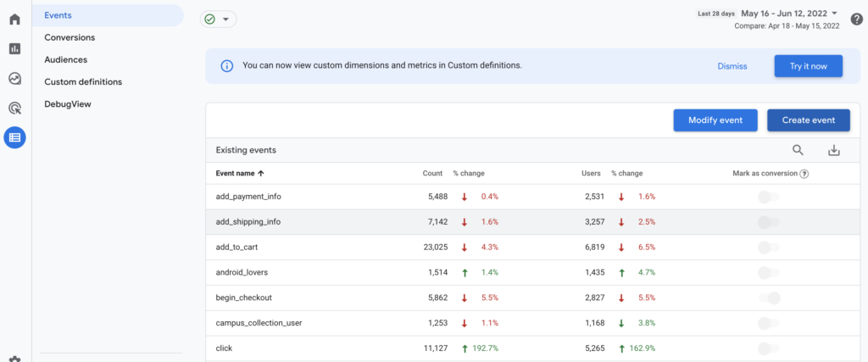
Task: Toggle begin_checkout conversion switch
Action: [x=768, y=298]
